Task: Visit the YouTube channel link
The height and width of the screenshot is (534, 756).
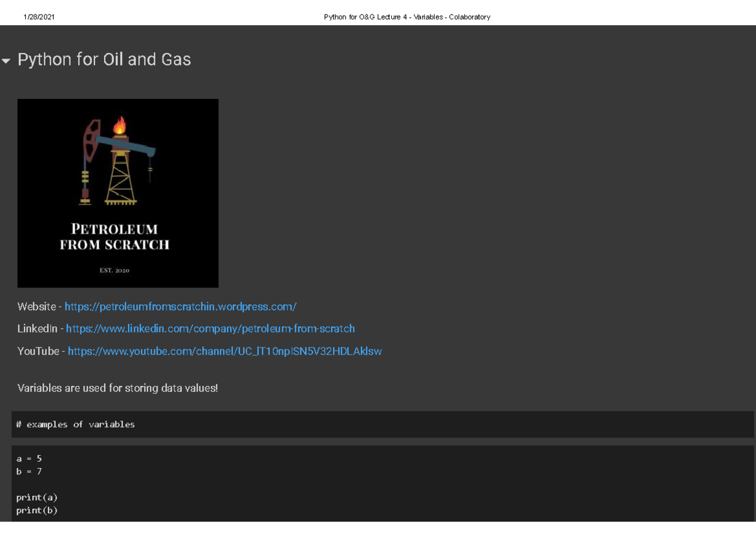Action: pyautogui.click(x=224, y=351)
